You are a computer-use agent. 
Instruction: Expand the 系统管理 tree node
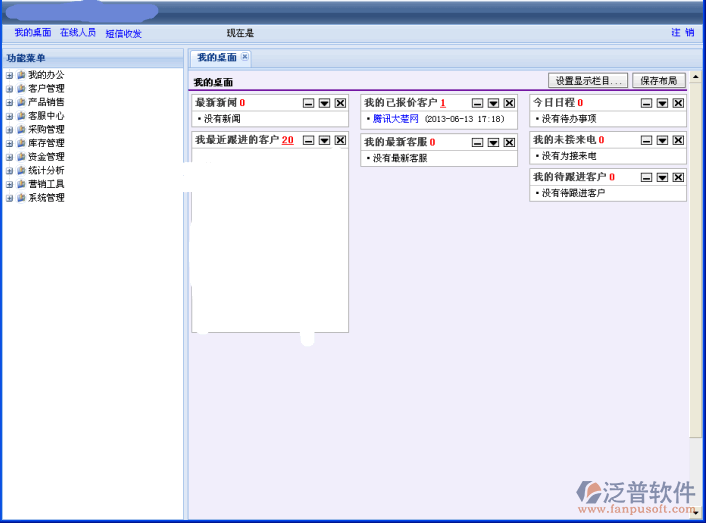pos(9,198)
